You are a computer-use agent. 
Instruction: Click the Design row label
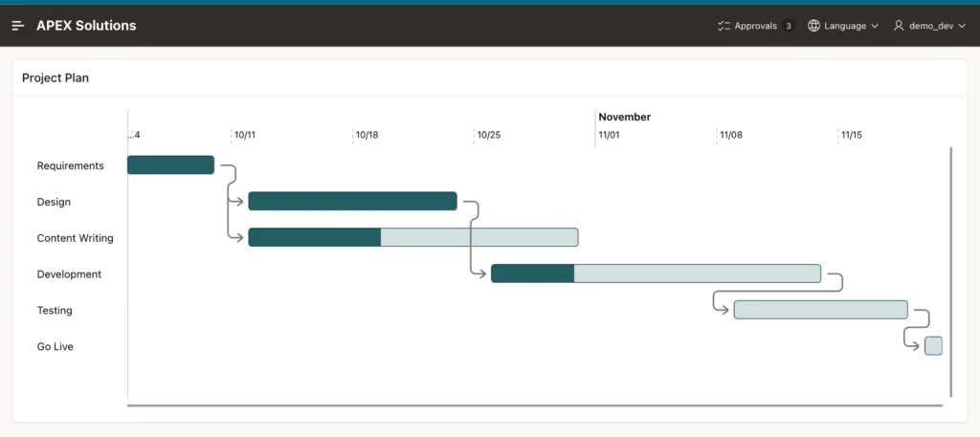pyautogui.click(x=54, y=202)
